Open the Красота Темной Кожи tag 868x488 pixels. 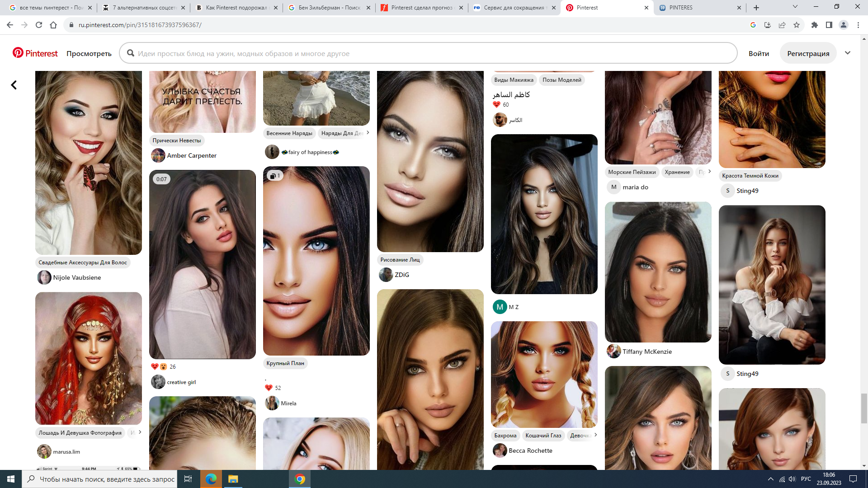click(750, 176)
